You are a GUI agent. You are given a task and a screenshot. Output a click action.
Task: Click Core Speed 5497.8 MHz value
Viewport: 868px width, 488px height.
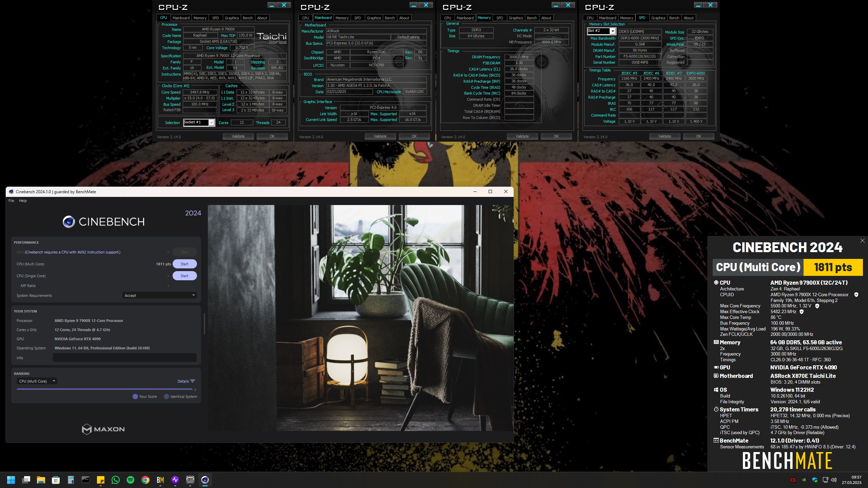[200, 92]
